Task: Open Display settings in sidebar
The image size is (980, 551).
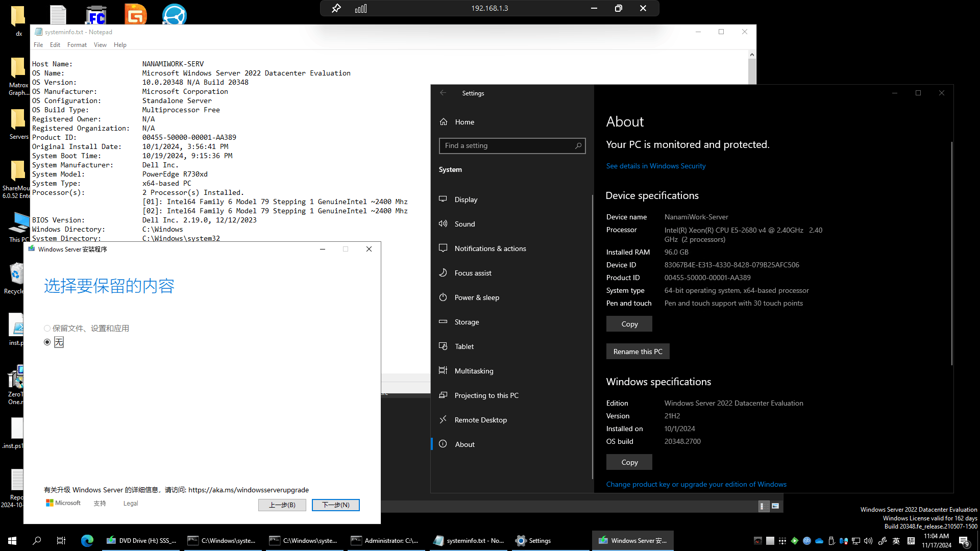Action: [x=465, y=199]
